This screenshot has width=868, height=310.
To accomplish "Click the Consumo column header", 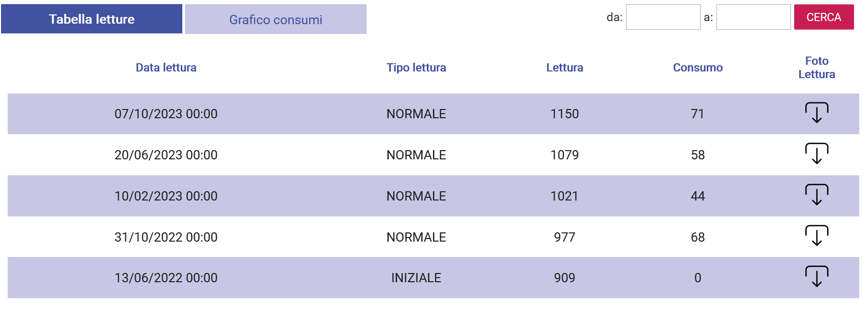I will [x=697, y=67].
